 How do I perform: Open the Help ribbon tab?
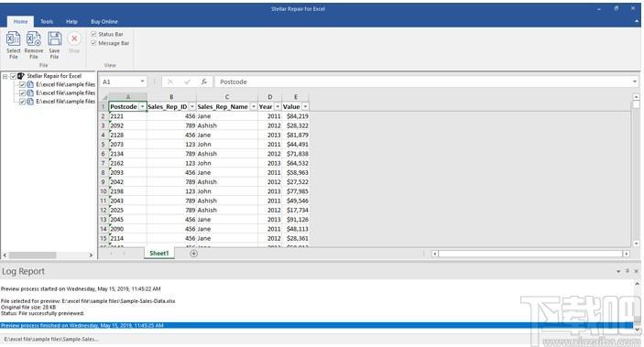pos(71,21)
